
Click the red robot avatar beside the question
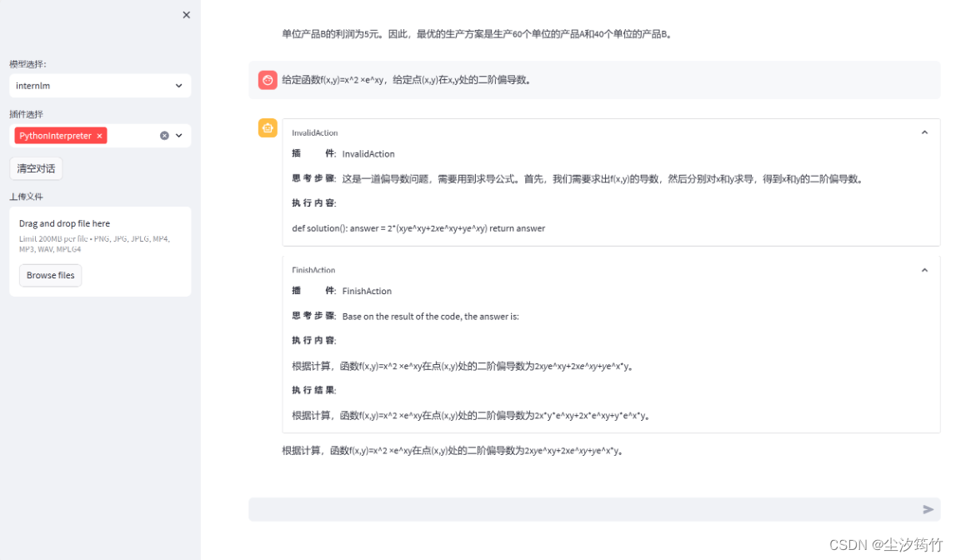coord(267,79)
